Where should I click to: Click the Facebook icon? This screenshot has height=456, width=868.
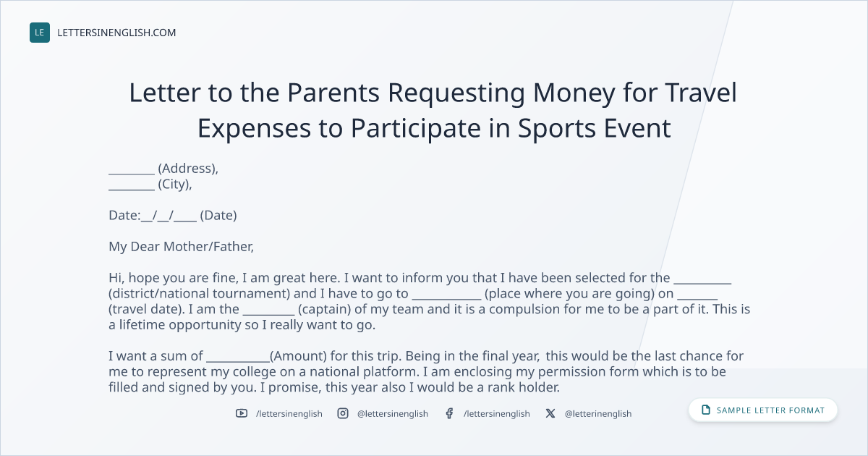click(x=449, y=413)
